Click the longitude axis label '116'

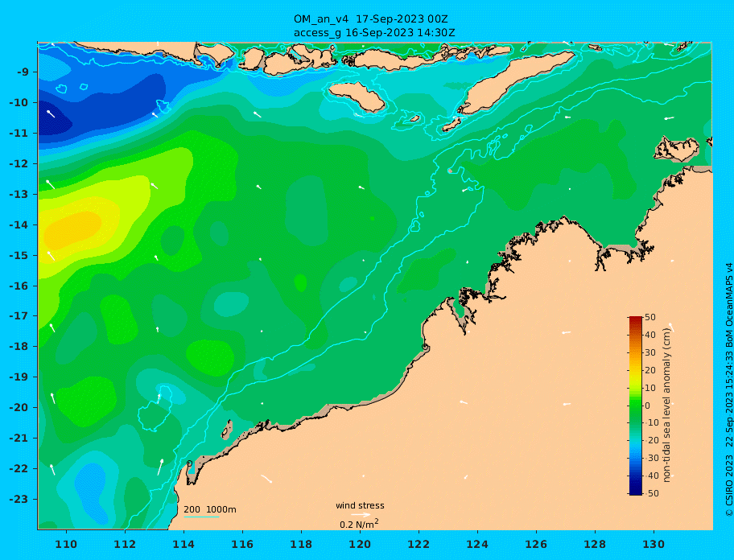point(242,544)
